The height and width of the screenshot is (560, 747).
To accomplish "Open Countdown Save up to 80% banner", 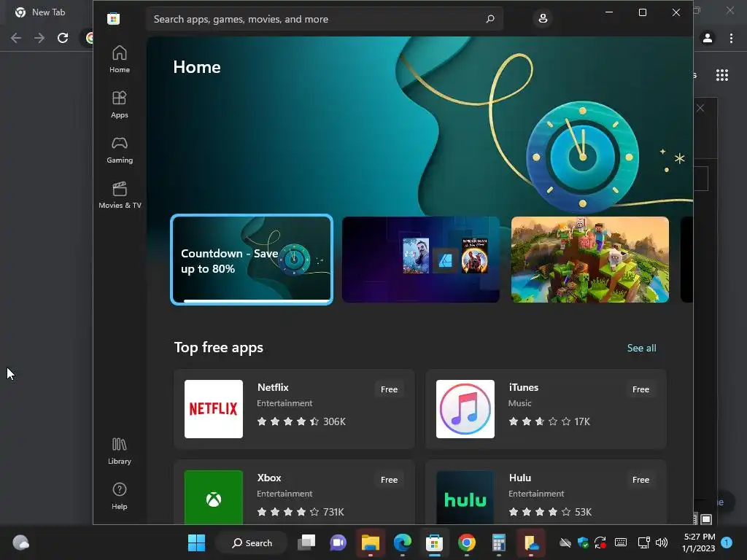I will pyautogui.click(x=252, y=260).
